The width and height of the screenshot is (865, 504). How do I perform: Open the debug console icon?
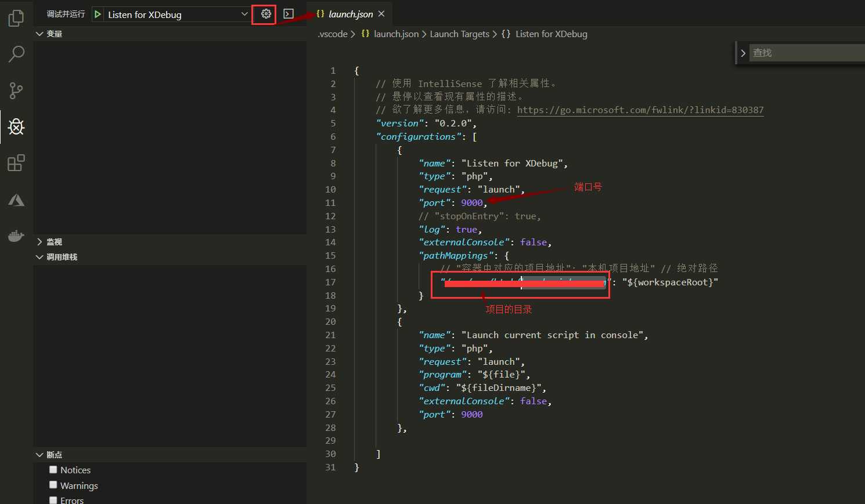pos(289,14)
